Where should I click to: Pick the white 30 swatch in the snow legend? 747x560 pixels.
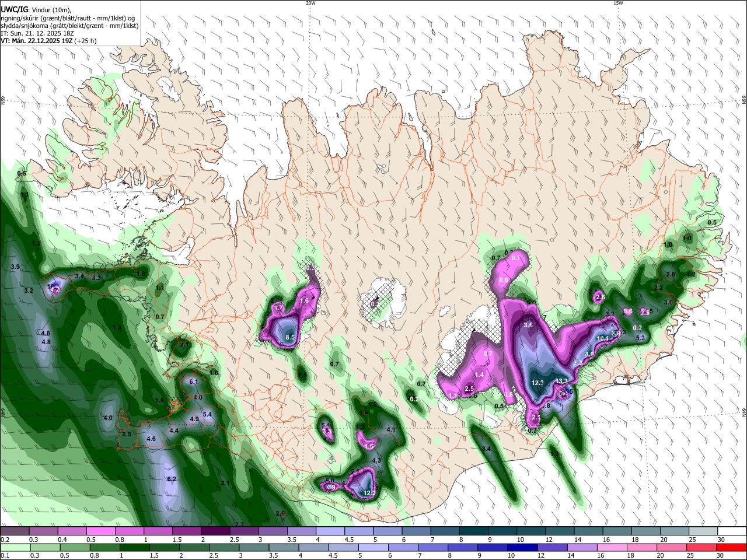point(731,531)
